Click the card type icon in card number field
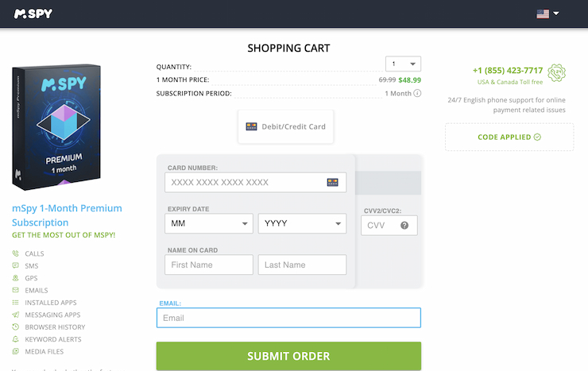 coord(333,183)
